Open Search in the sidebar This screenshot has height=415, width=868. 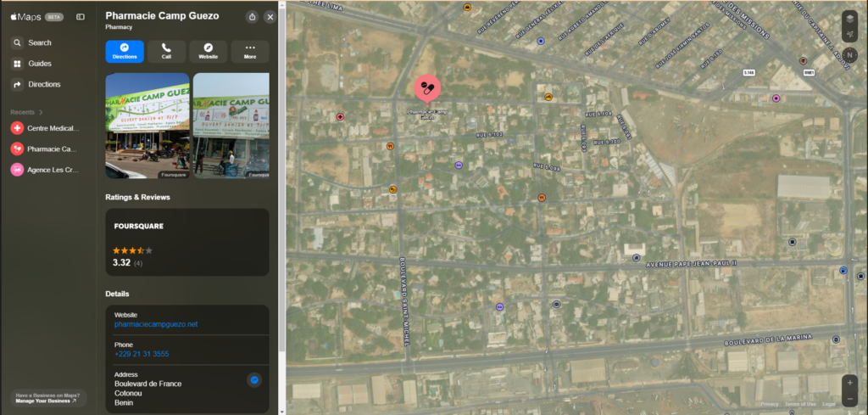(39, 42)
